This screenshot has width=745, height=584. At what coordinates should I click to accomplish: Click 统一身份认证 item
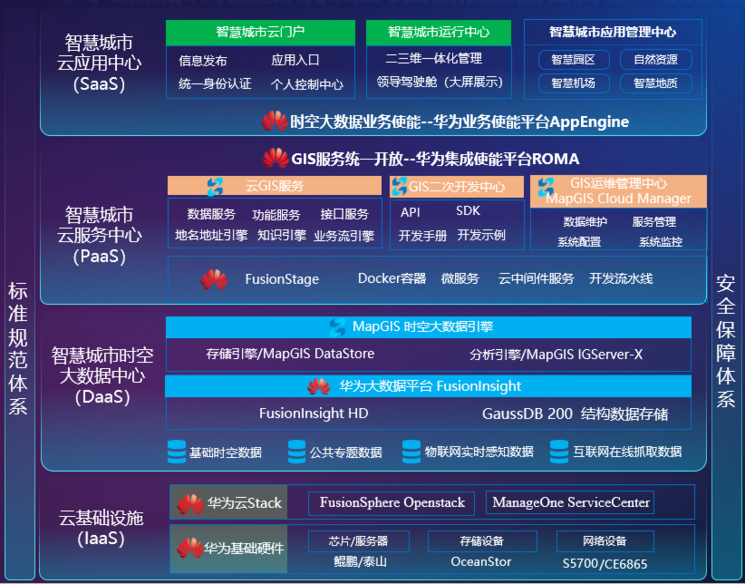click(215, 84)
